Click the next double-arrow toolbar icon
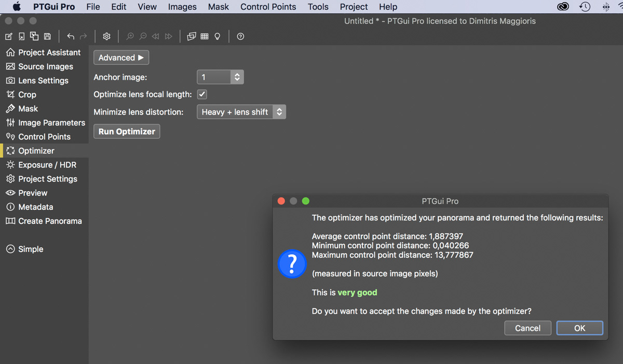 tap(168, 36)
